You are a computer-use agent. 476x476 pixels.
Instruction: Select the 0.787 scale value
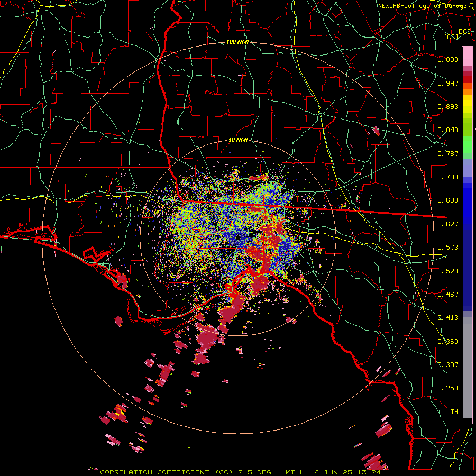coord(448,153)
